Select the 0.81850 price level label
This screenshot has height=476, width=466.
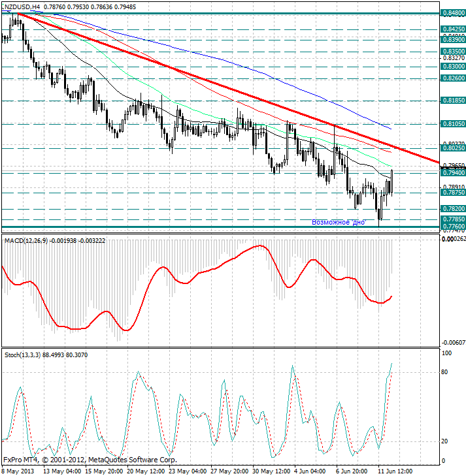[x=453, y=101]
